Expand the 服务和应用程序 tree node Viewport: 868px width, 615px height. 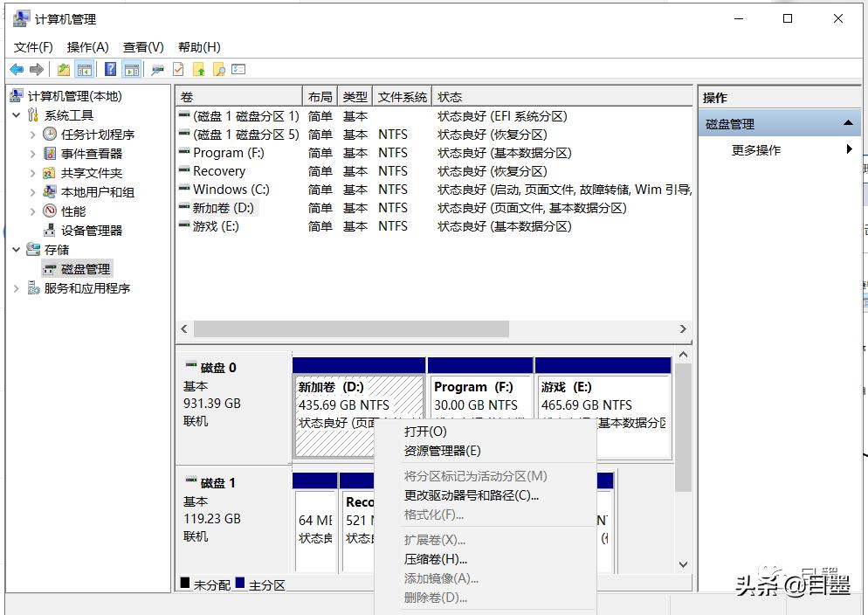(x=16, y=287)
